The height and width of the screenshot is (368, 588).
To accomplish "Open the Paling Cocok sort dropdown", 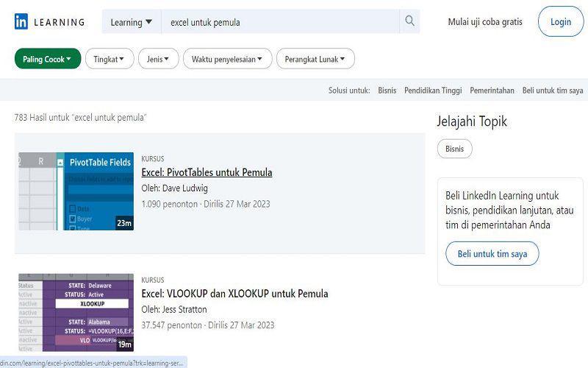I will (x=48, y=59).
